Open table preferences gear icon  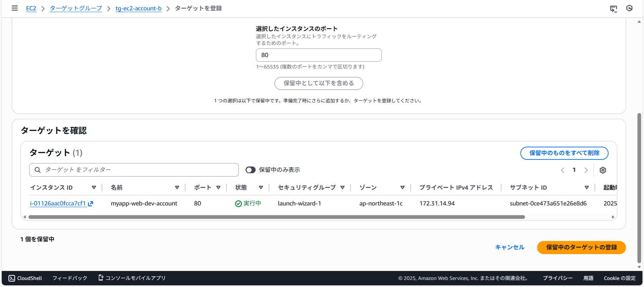[x=603, y=170]
